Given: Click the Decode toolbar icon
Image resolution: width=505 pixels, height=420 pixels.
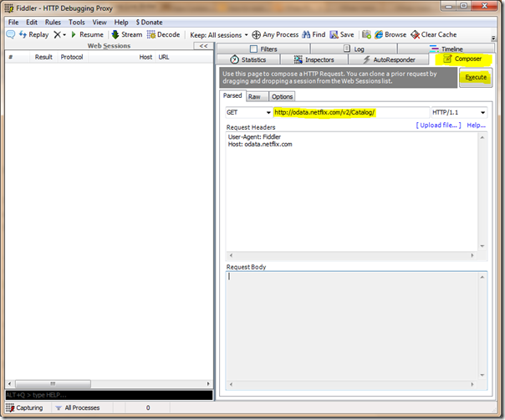Looking at the screenshot, I should tap(151, 35).
